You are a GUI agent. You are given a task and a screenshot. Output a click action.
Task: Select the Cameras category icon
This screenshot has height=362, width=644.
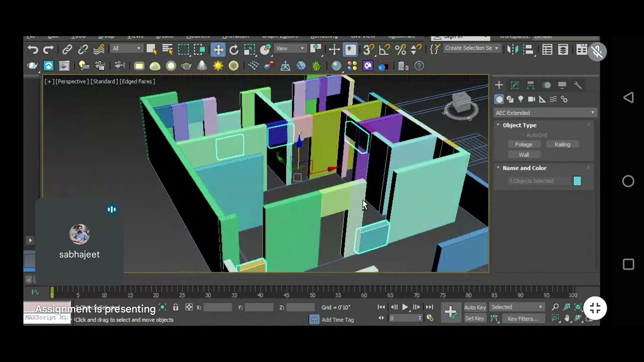tap(531, 99)
